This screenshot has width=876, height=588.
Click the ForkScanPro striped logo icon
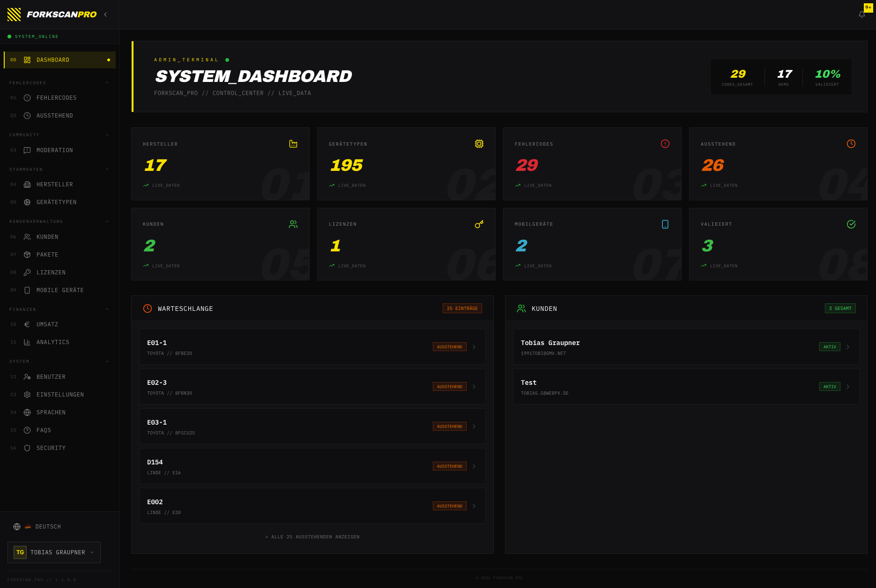14,15
